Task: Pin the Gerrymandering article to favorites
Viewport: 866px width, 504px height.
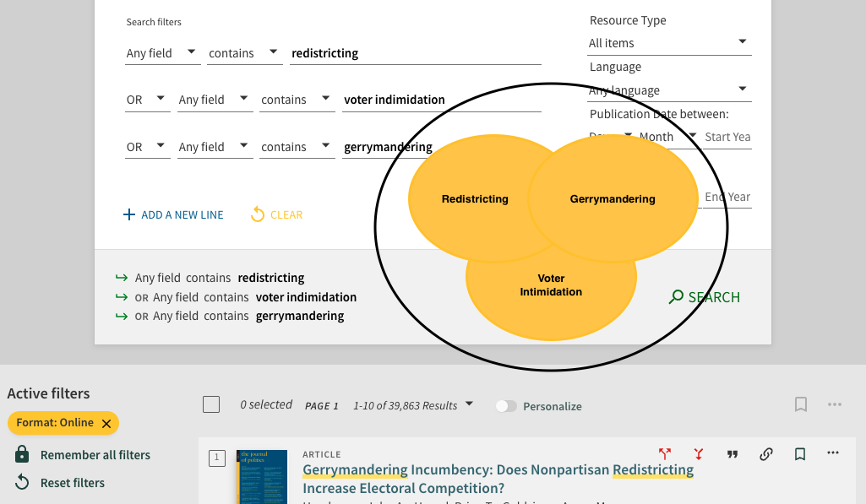Action: [x=799, y=453]
